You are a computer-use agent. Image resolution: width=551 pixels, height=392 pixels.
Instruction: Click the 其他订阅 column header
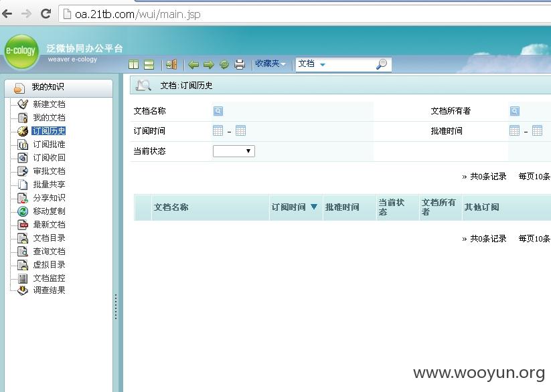[x=482, y=207]
